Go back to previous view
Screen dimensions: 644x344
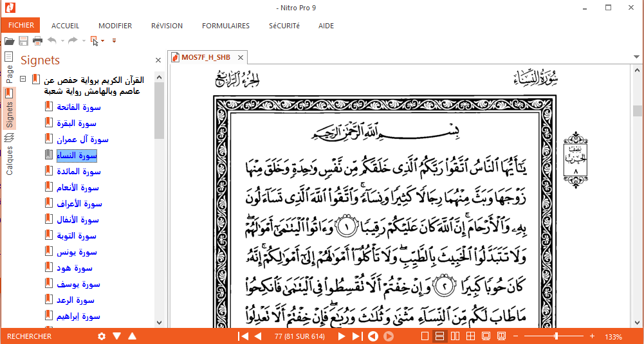coord(373,337)
